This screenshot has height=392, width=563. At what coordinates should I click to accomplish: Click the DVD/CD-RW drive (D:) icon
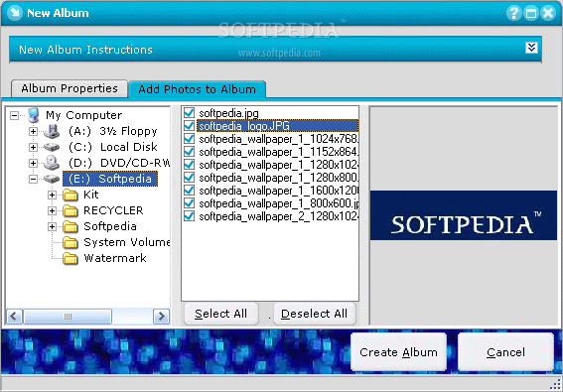(52, 163)
